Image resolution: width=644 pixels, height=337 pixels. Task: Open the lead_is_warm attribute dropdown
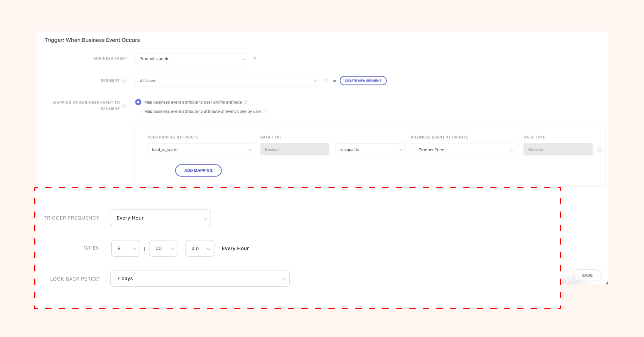[x=200, y=149]
